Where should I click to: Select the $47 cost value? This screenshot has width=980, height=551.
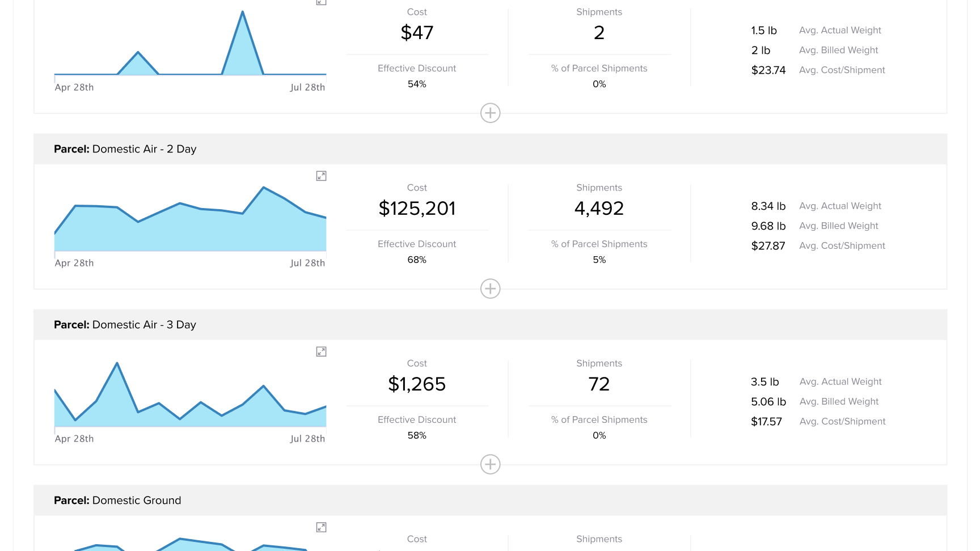[x=417, y=33]
